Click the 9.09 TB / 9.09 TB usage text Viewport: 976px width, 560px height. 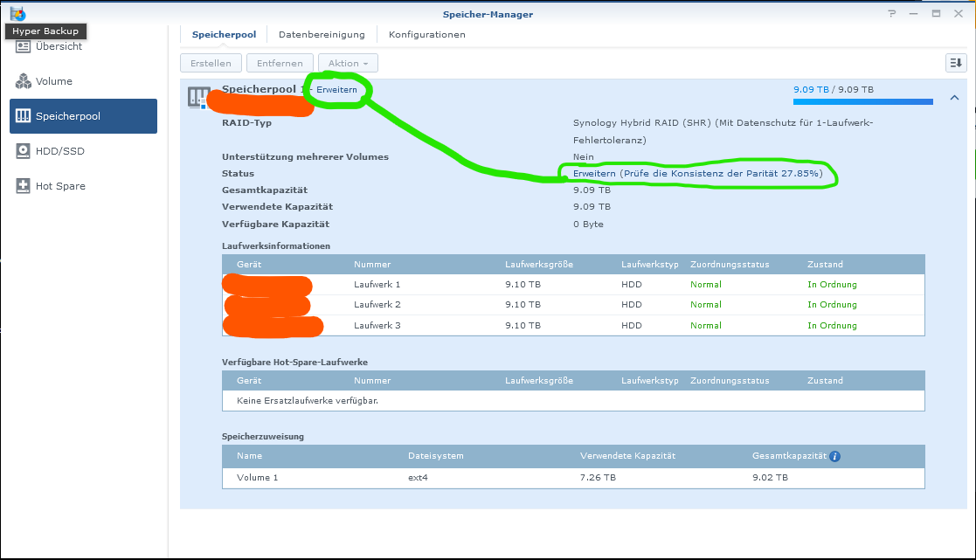[x=834, y=90]
